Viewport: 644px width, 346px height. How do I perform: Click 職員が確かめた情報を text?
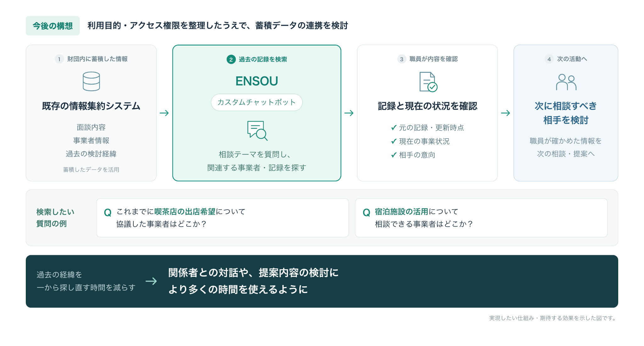566,141
